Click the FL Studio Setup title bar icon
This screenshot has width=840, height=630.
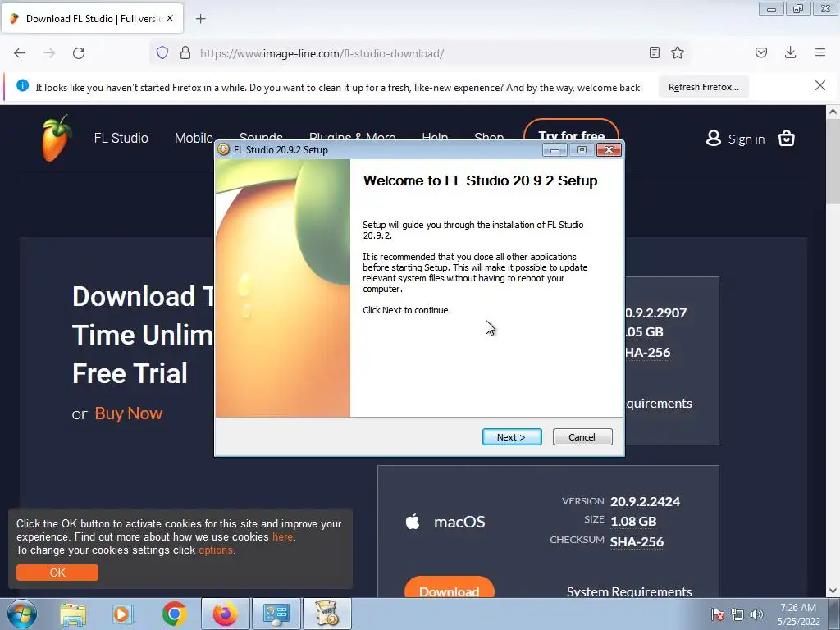[224, 149]
